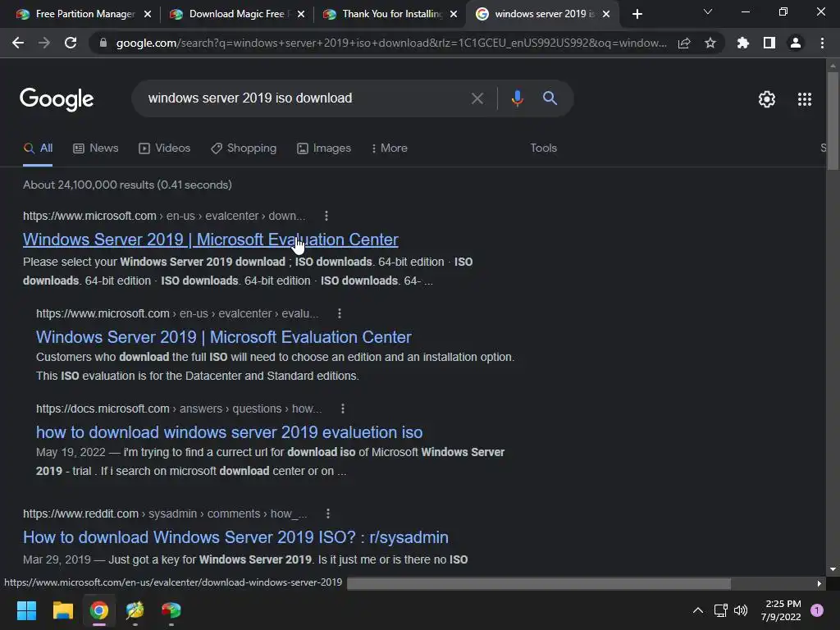Close the Thank You for Installing tab
This screenshot has width=840, height=630.
[454, 14]
